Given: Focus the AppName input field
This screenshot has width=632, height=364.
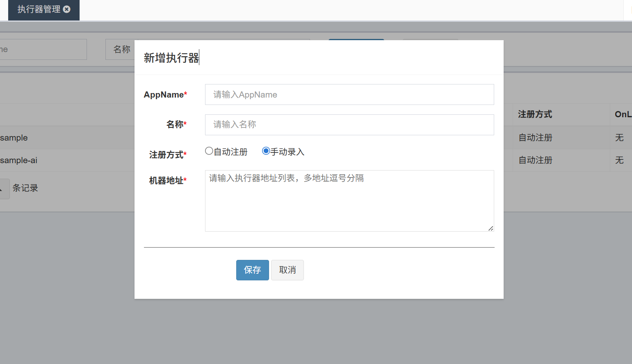Looking at the screenshot, I should pos(349,95).
